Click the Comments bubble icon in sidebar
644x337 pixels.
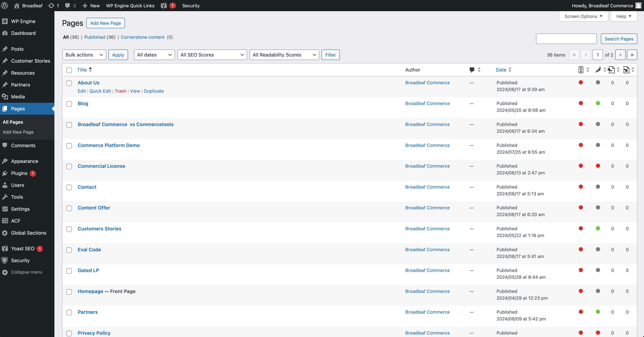tap(5, 145)
